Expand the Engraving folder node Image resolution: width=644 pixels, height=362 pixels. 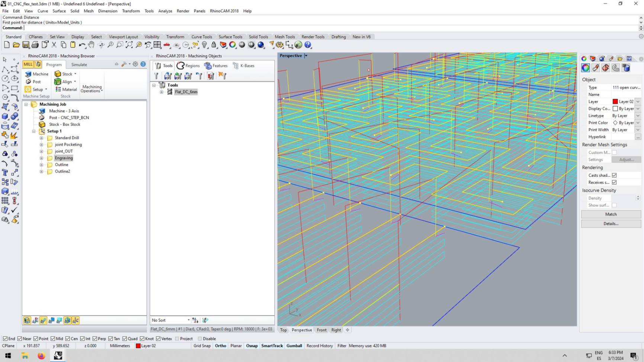[x=42, y=158]
